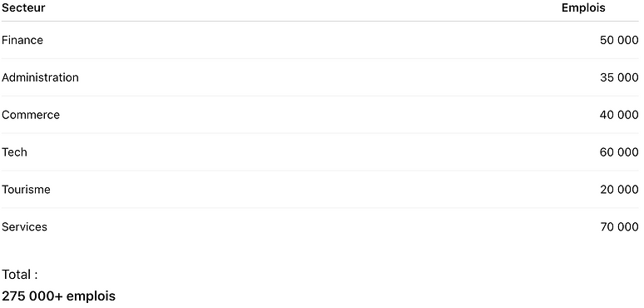
Task: Click the 20 000 Tourisme value
Action: (x=619, y=189)
